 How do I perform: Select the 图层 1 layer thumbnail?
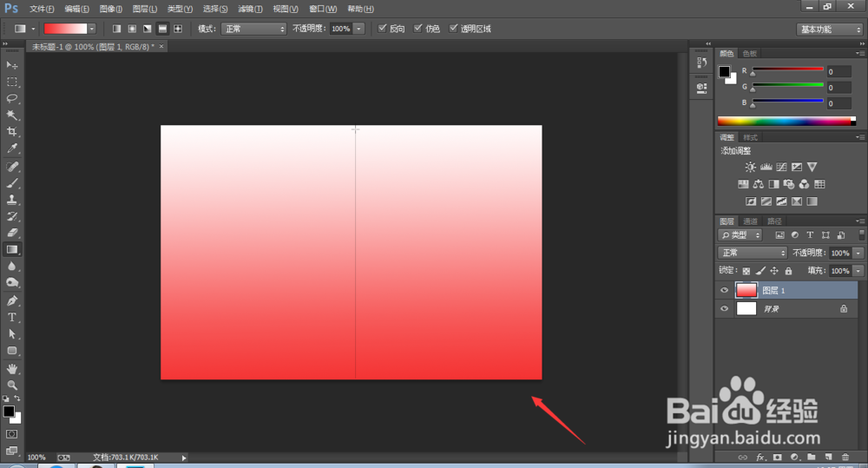(746, 290)
